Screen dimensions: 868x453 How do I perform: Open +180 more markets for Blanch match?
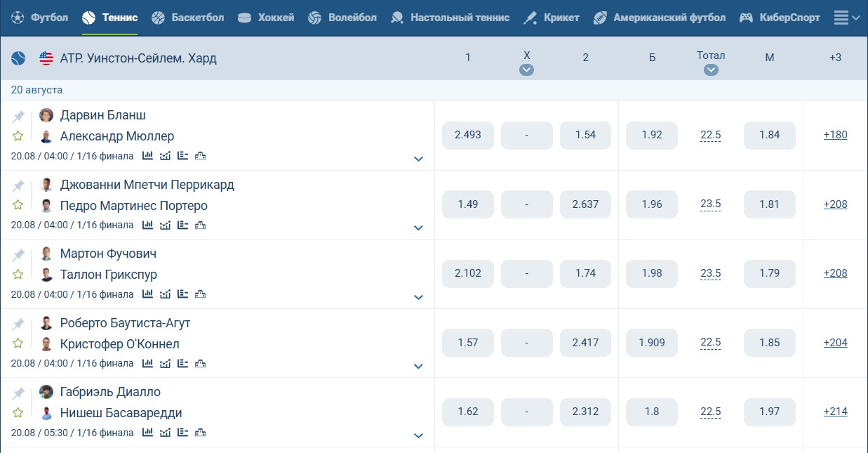835,135
